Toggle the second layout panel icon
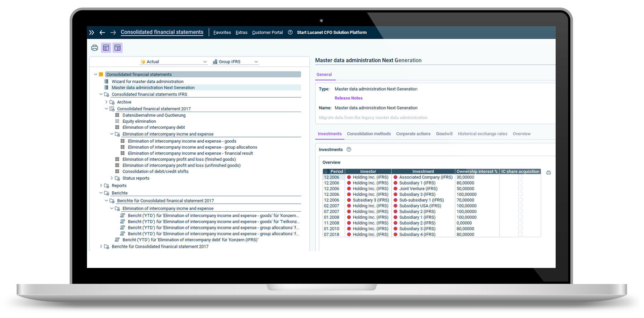Image resolution: width=644 pixels, height=318 pixels. [117, 48]
